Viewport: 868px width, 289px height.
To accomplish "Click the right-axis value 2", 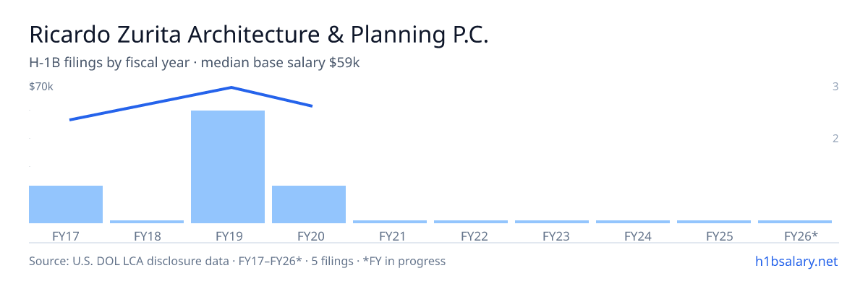I will (x=835, y=138).
